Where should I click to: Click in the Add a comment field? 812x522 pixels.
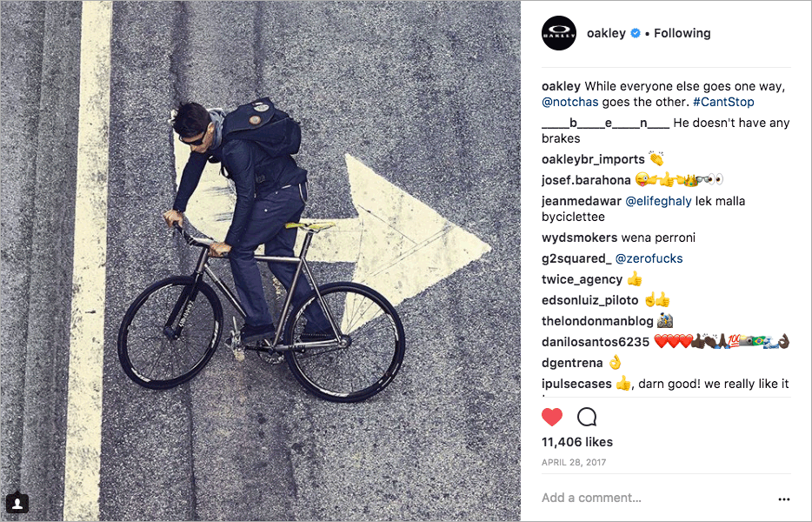[656, 499]
